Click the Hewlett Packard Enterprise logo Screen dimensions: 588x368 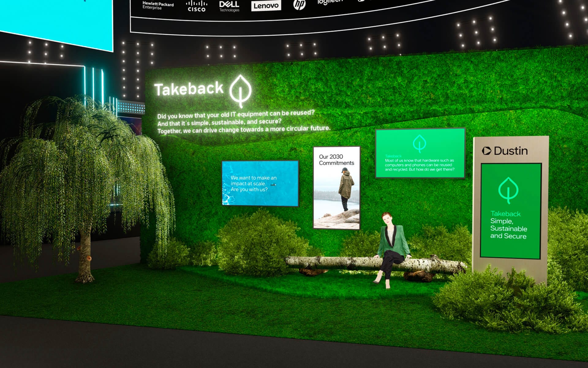[x=158, y=6]
